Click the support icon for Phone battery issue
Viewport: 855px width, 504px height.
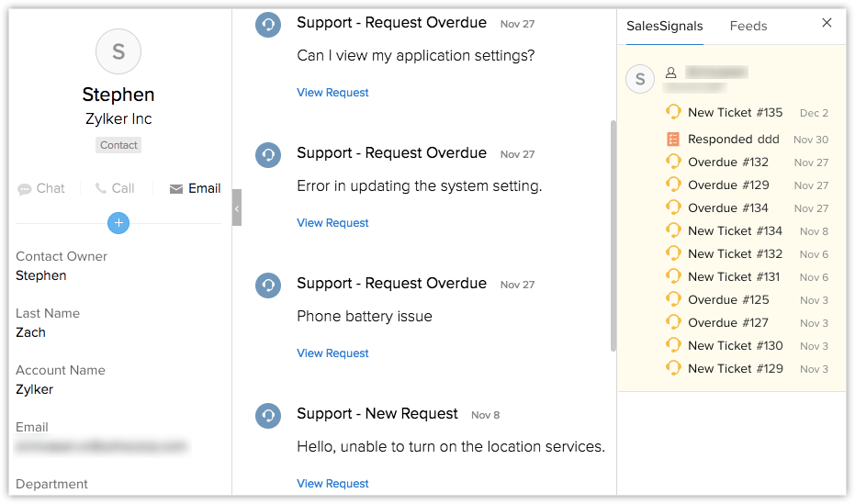(x=268, y=286)
